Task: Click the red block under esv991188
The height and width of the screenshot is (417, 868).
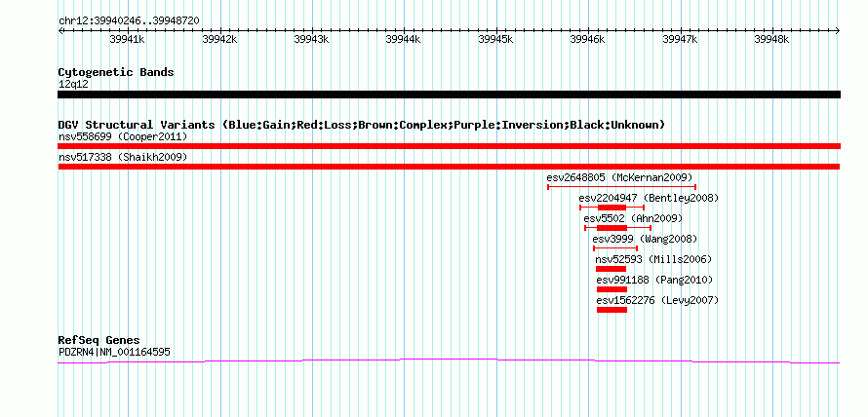Action: [612, 289]
